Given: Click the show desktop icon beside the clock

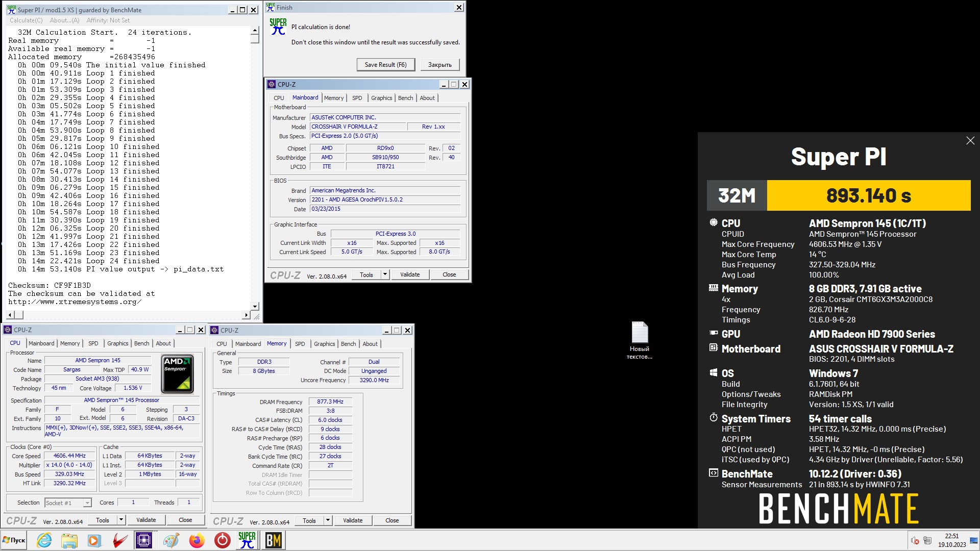Looking at the screenshot, I should point(973,540).
